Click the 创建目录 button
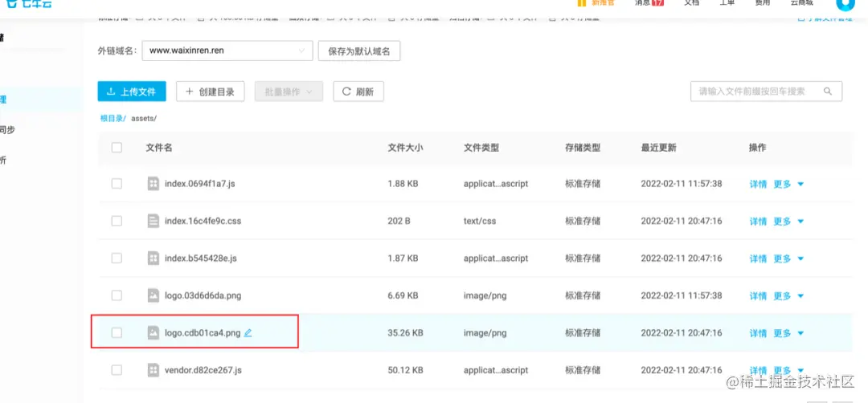The width and height of the screenshot is (868, 403). click(211, 92)
